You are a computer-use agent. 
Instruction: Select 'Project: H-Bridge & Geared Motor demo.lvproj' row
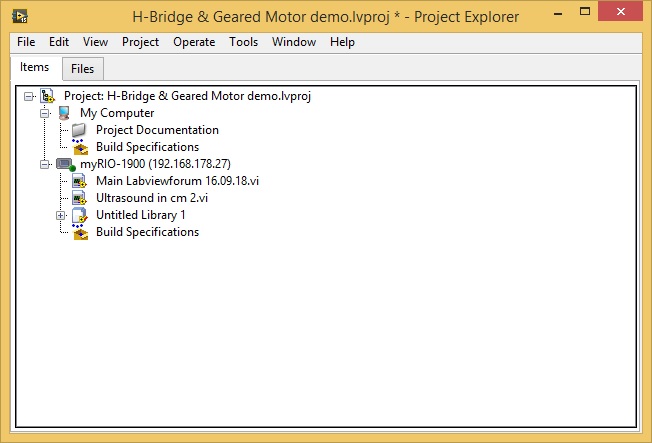coord(187,96)
